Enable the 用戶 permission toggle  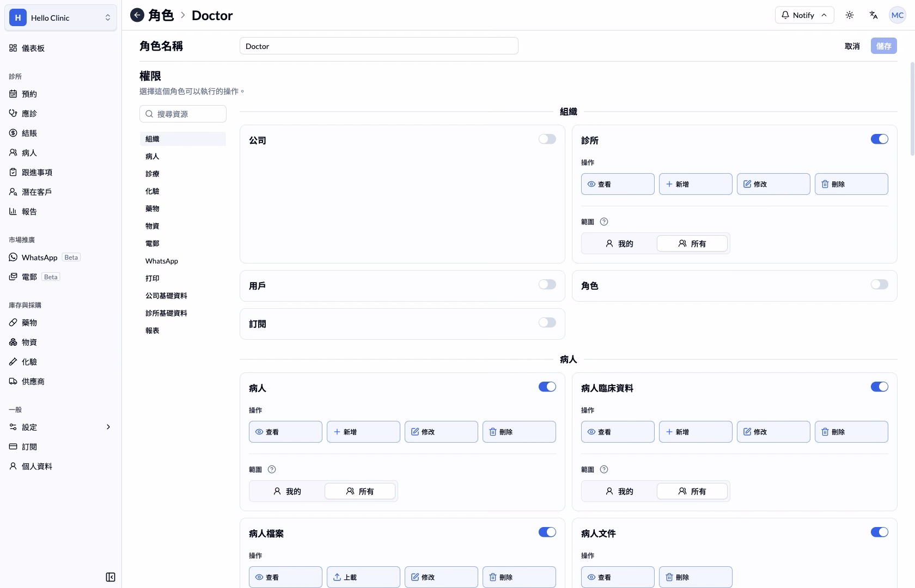click(547, 285)
